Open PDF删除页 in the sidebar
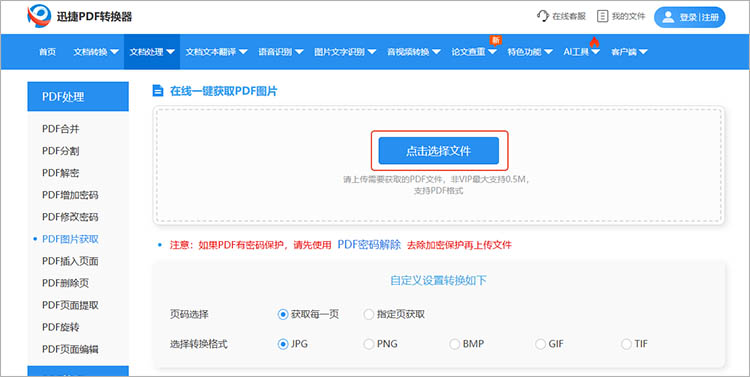The image size is (750, 377). [66, 283]
